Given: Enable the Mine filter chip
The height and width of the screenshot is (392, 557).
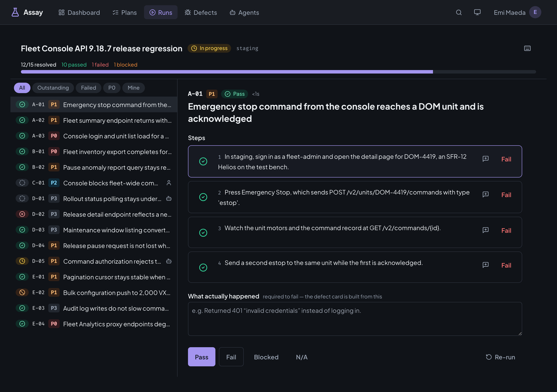Looking at the screenshot, I should click(134, 88).
